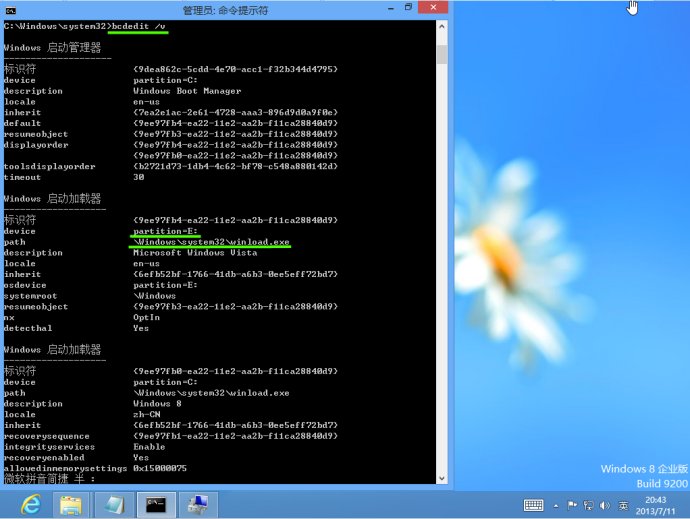Click the IME status line at console bottom

(x=49, y=479)
